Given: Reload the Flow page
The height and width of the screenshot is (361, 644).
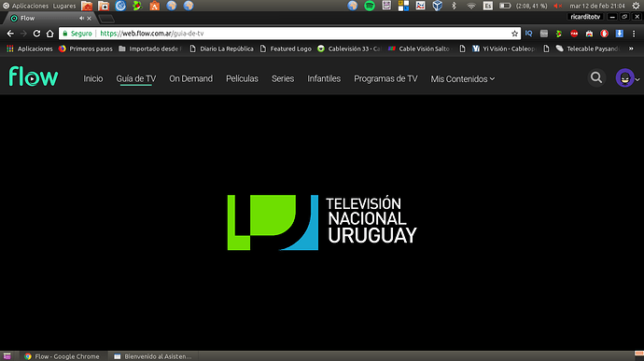Looking at the screenshot, I should tap(36, 34).
